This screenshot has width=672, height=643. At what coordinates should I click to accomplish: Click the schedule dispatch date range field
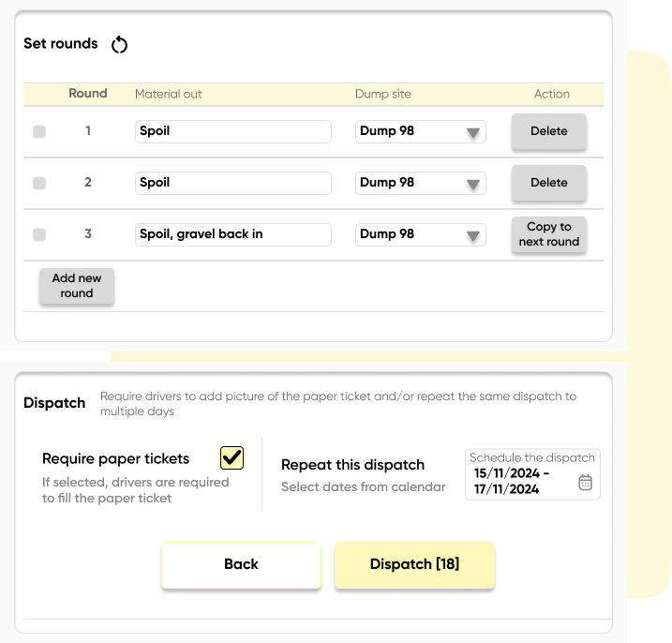click(x=520, y=481)
